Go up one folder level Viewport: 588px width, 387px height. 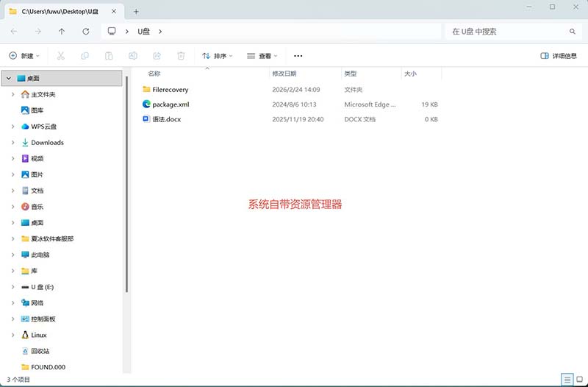62,32
